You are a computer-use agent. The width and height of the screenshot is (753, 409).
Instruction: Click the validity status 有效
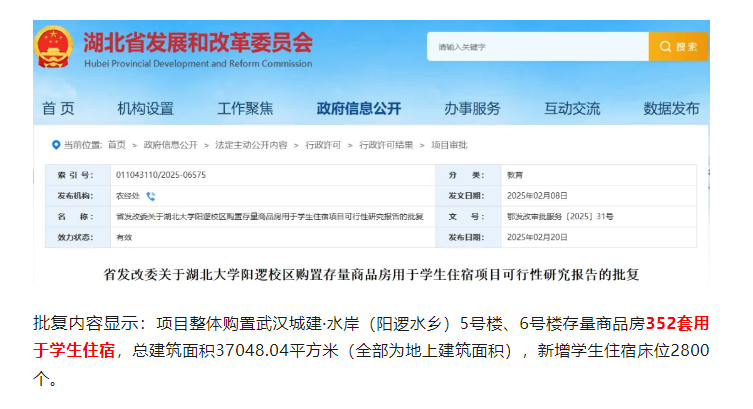[124, 237]
